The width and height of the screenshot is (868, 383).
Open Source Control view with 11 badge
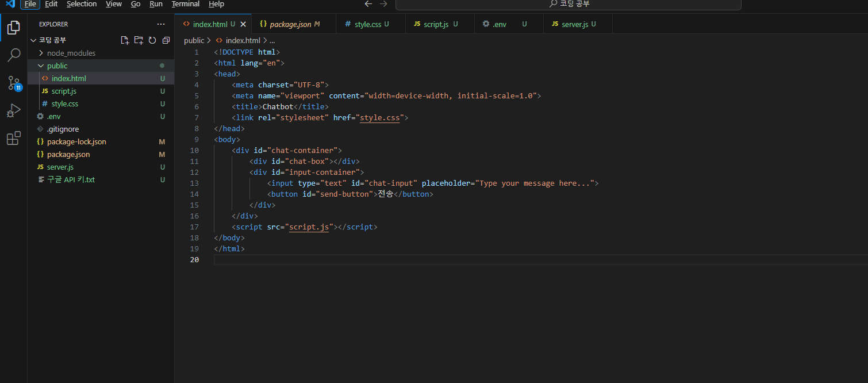point(14,83)
